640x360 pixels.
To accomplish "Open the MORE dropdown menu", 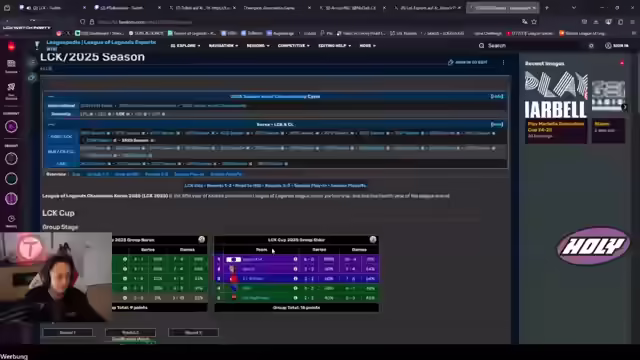I will point(367,46).
